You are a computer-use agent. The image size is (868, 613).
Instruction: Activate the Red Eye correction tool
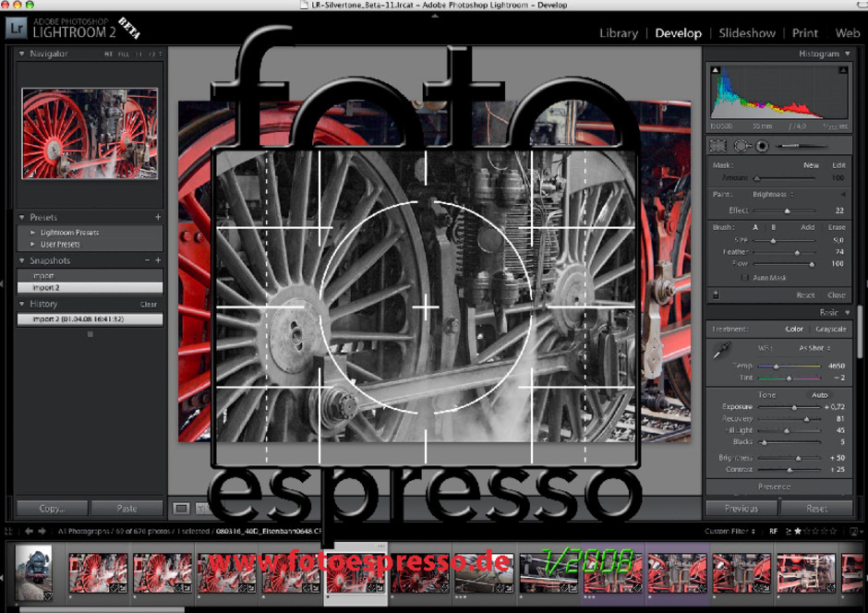[x=762, y=146]
